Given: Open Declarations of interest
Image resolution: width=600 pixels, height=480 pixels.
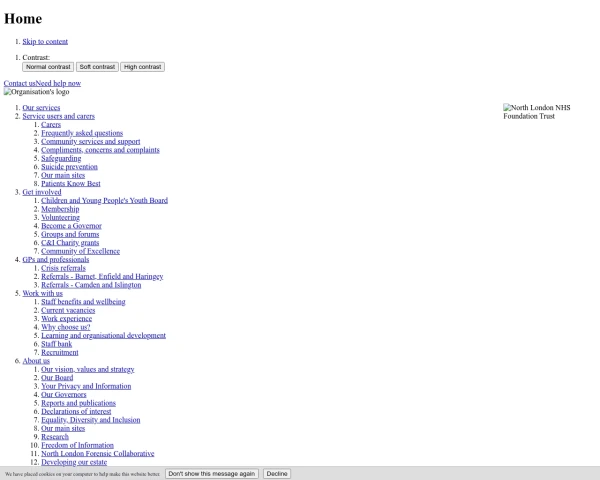Looking at the screenshot, I should (76, 411).
